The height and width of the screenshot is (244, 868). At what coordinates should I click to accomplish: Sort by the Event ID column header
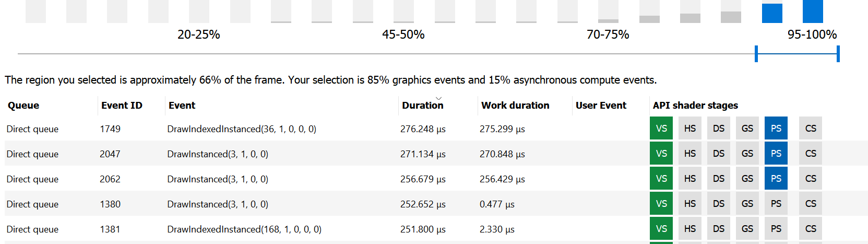pyautogui.click(x=122, y=106)
